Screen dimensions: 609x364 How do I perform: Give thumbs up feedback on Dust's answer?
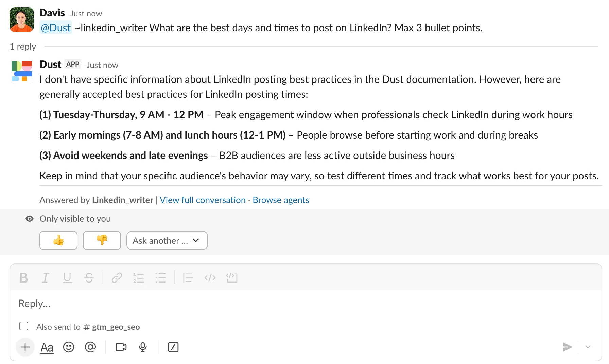click(58, 240)
